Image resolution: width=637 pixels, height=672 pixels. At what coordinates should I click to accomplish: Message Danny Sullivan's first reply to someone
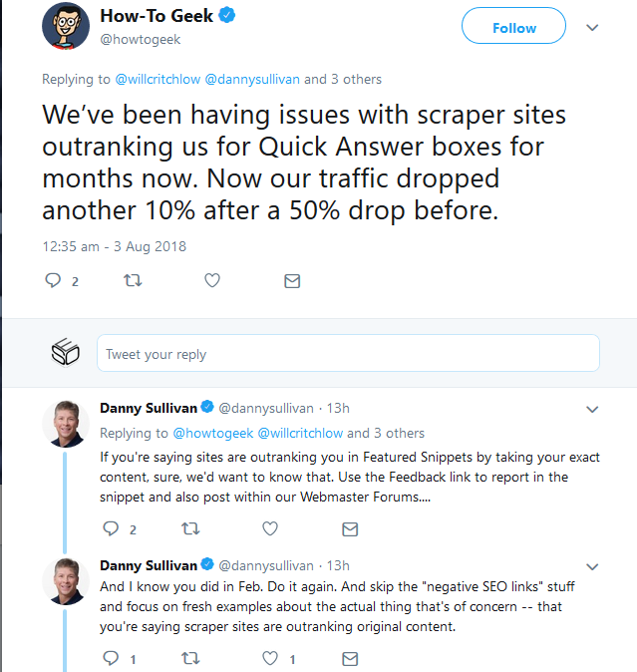coord(350,528)
